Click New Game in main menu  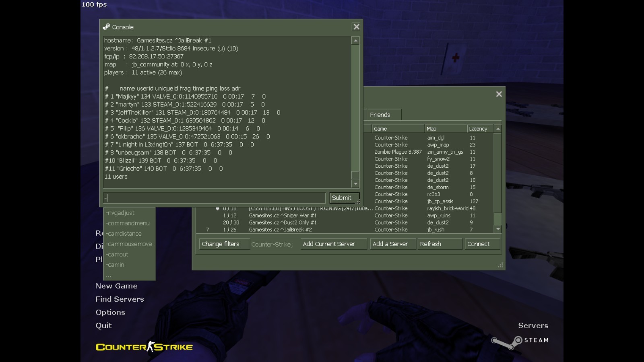(116, 286)
